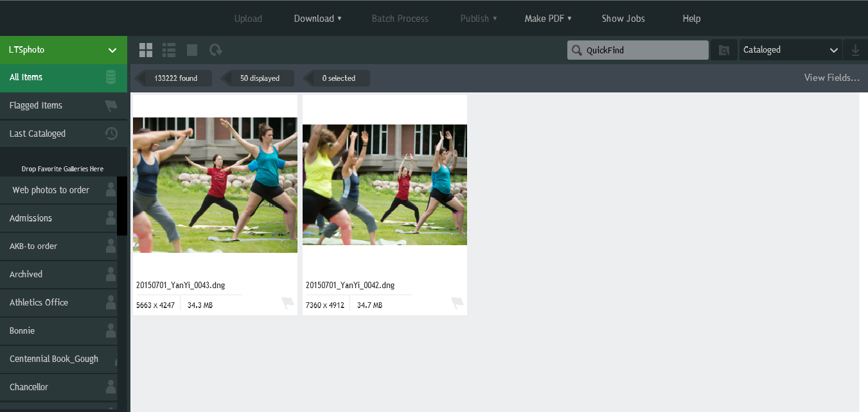Focus the QuickFind search field

tap(638, 50)
